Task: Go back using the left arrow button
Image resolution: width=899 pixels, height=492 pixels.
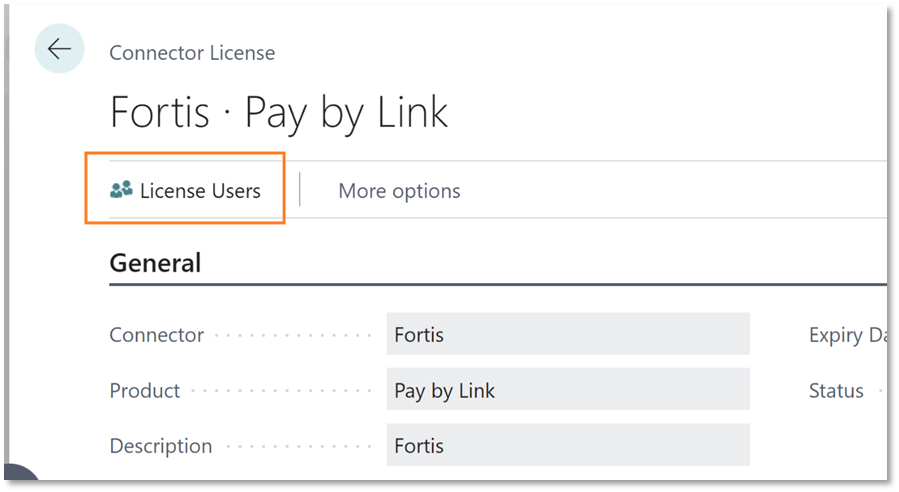Action: pos(59,49)
